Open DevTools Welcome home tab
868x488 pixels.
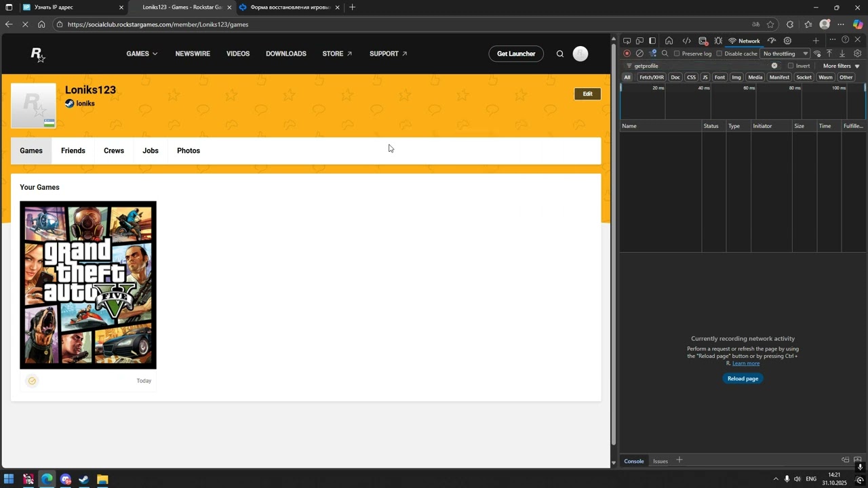pos(669,41)
